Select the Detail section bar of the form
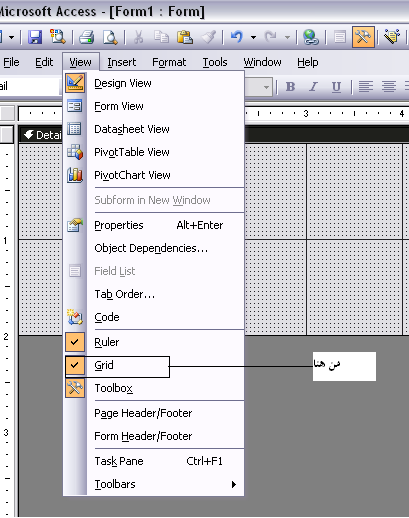This screenshot has height=518, width=409. (x=327, y=135)
